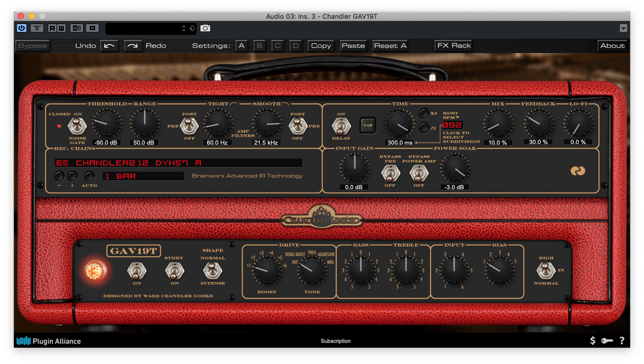Click the Paste settings button

(x=353, y=46)
